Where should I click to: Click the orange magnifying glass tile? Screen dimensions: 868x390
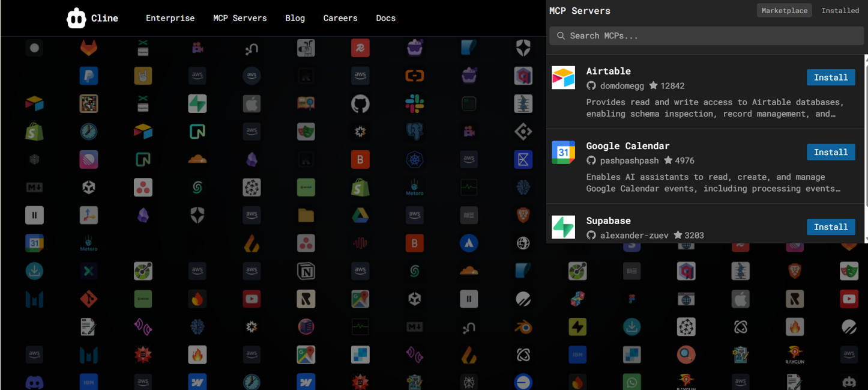pos(686,355)
